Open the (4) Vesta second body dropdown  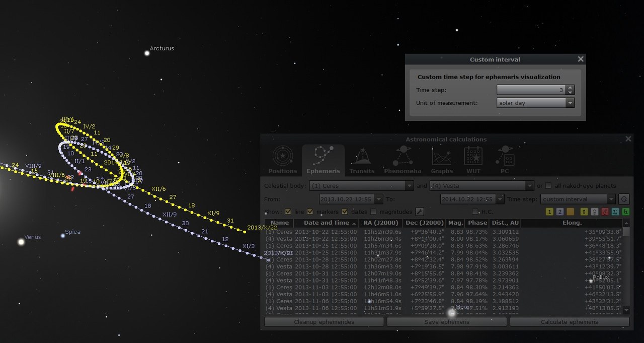(x=481, y=185)
